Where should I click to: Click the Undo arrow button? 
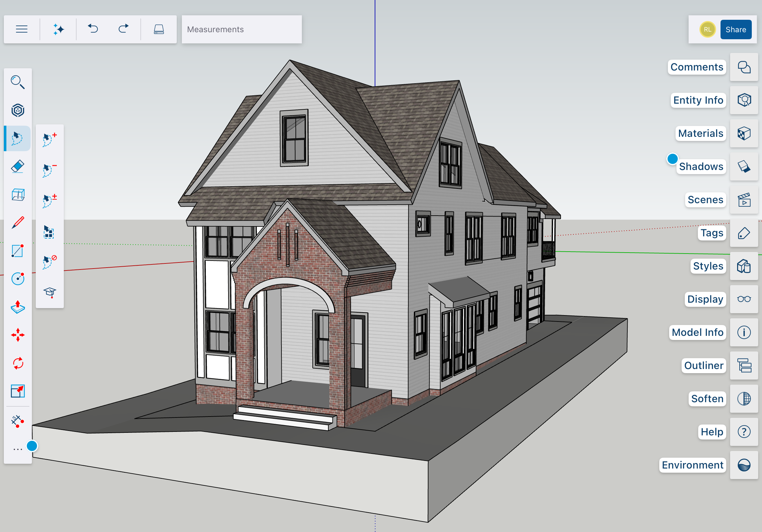point(93,29)
